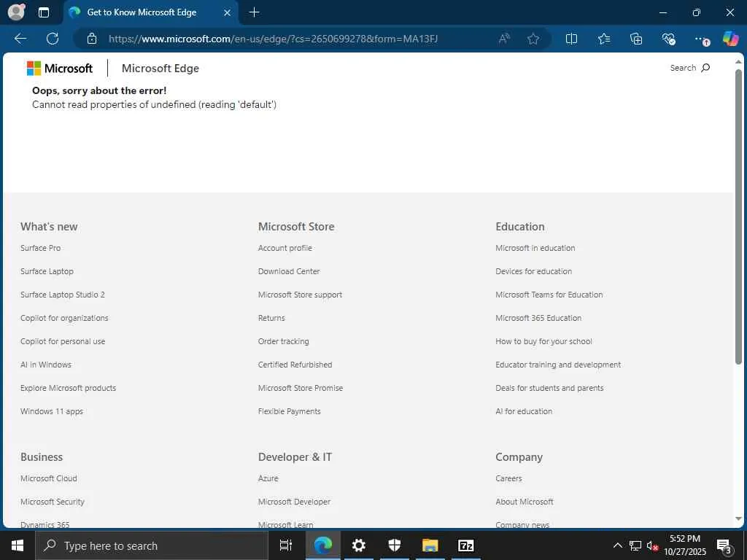
Task: Open the Download Center link
Action: pyautogui.click(x=289, y=271)
